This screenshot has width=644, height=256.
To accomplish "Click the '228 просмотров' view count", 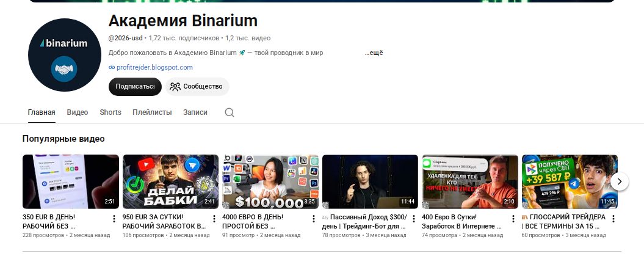I will pos(43,235).
